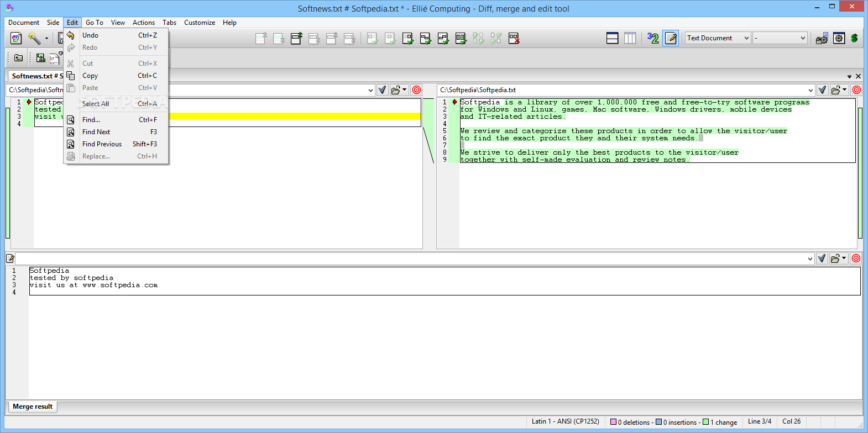Click the black-framed block icon with green up arrow
The width and height of the screenshot is (868, 433).
[x=296, y=38]
